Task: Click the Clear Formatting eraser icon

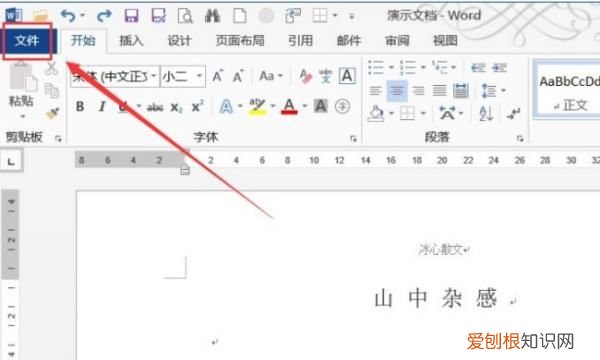Action: click(305, 76)
